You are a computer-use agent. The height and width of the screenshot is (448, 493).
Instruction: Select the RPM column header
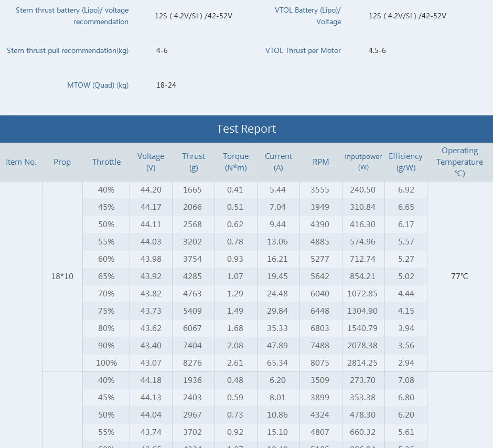pos(320,162)
